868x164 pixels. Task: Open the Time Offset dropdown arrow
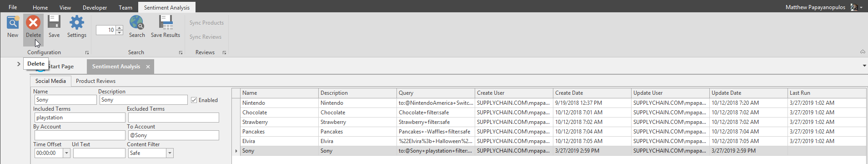click(x=66, y=153)
